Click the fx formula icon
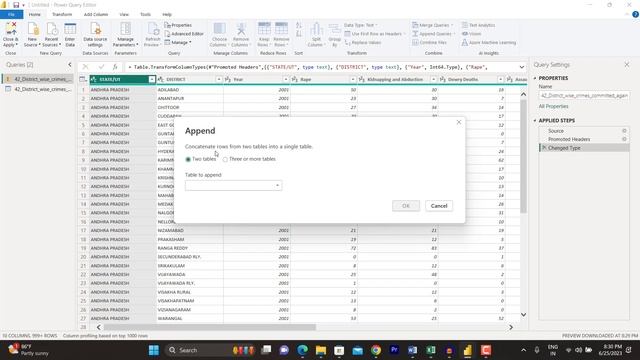This screenshot has height=360, width=640. point(115,67)
